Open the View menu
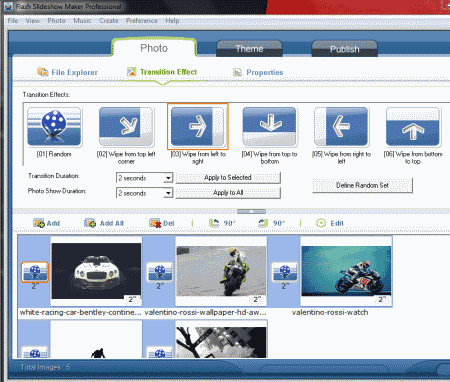This screenshot has width=450, height=382. click(33, 21)
